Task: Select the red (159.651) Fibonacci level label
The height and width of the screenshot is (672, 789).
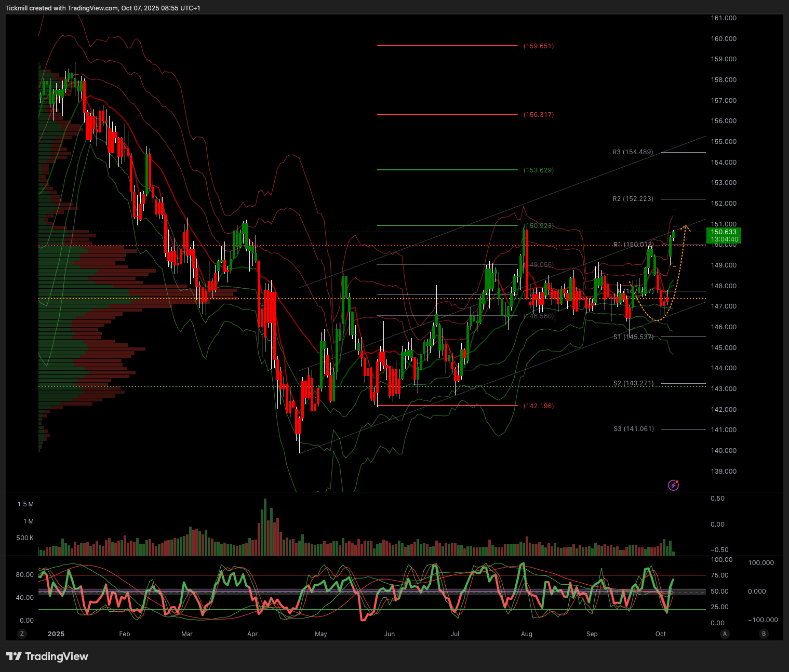Action: pyautogui.click(x=539, y=46)
